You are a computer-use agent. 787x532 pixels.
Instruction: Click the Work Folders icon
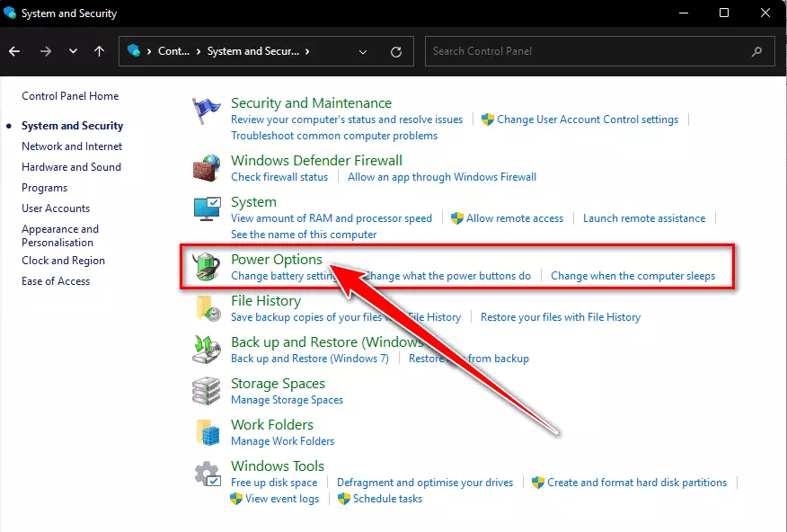(x=208, y=432)
